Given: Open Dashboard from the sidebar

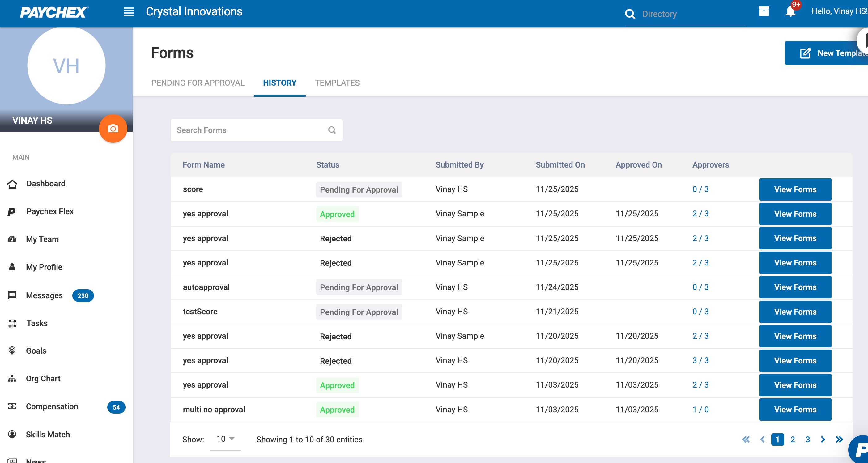Looking at the screenshot, I should (x=46, y=184).
